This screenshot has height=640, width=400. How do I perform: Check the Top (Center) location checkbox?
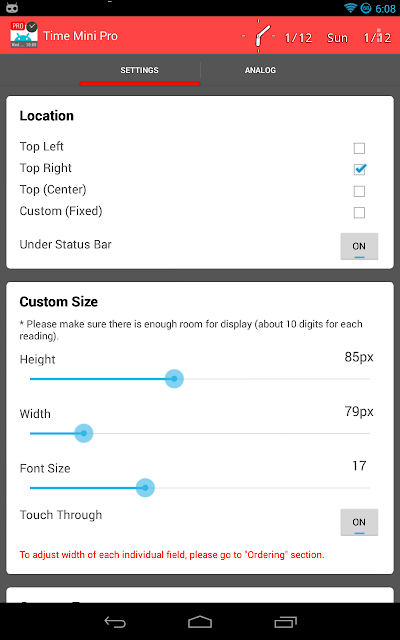(359, 191)
